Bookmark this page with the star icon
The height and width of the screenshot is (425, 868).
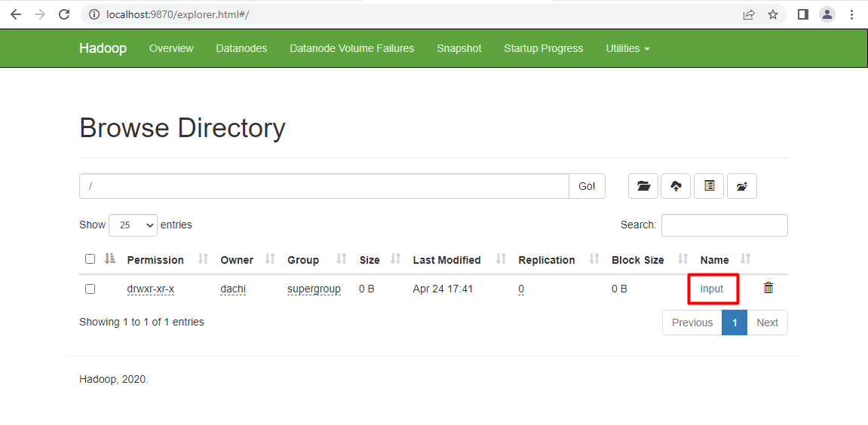pos(773,14)
